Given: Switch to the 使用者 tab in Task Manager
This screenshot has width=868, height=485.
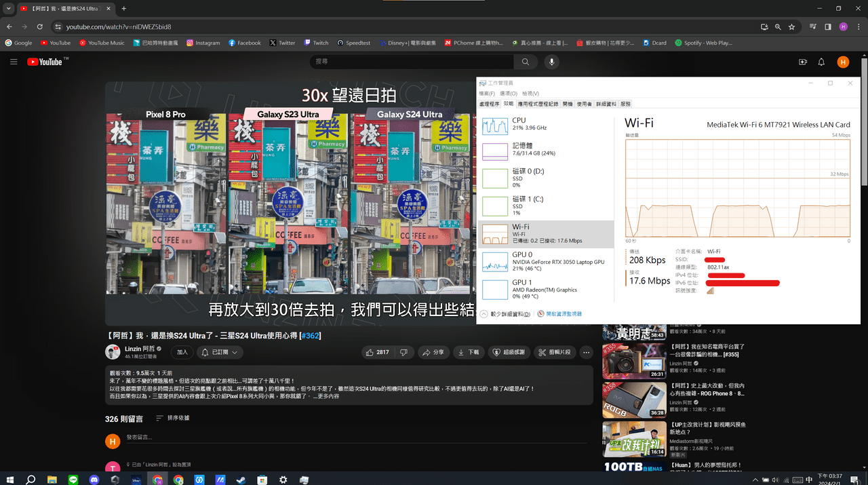Looking at the screenshot, I should [x=585, y=104].
